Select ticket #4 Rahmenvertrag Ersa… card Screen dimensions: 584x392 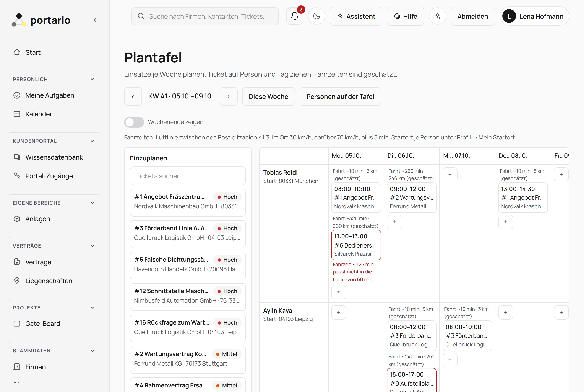pyautogui.click(x=188, y=385)
